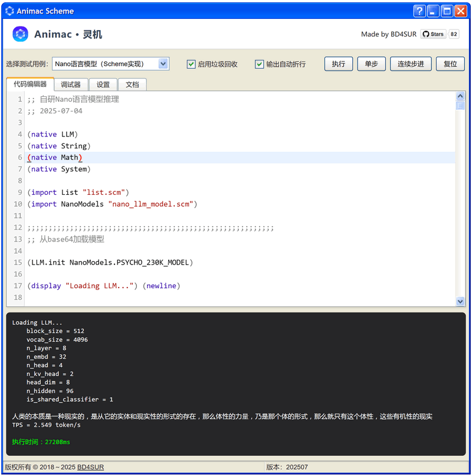Click the Animac logo icon in header
The width and height of the screenshot is (472, 476).
tap(20, 34)
